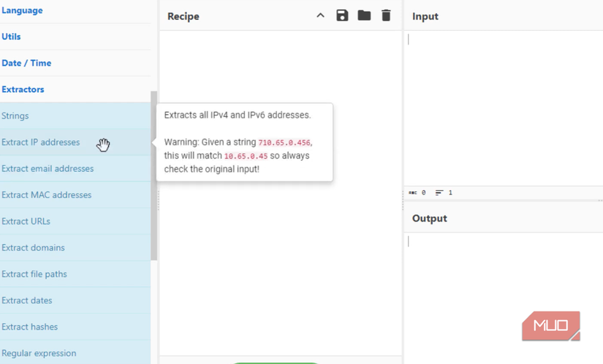Select Extract URLs operation
Screen dimensions: 603x364
[x=75, y=221]
